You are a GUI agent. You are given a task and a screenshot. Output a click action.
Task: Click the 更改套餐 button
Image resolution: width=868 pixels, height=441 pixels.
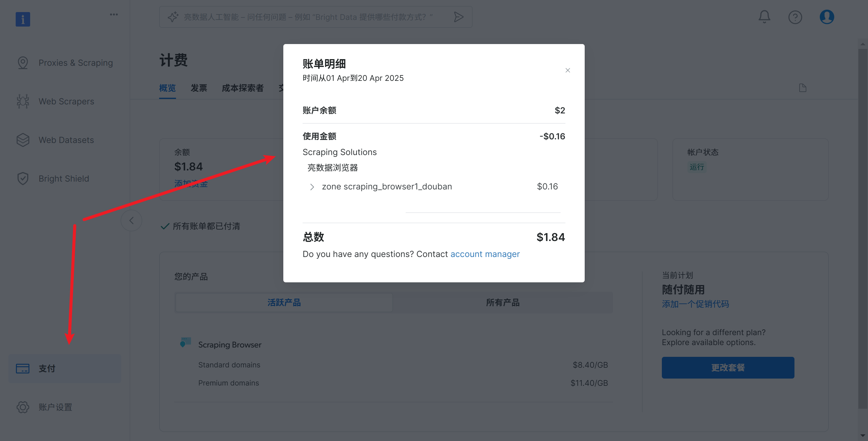pos(728,367)
